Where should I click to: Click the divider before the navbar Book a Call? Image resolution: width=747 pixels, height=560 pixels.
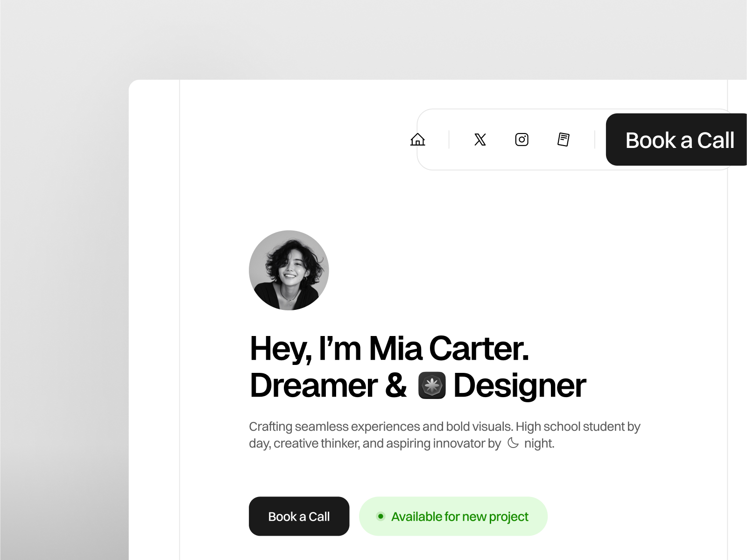594,140
